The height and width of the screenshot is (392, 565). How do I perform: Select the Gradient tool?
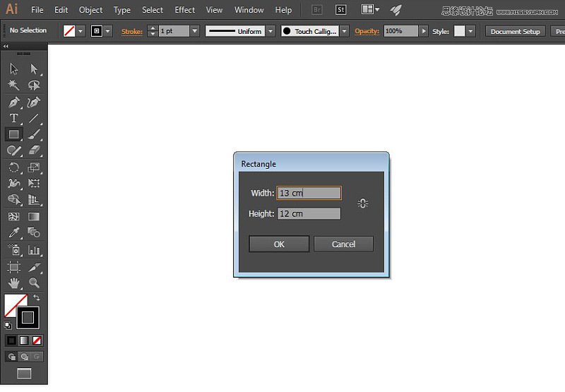coord(34,217)
